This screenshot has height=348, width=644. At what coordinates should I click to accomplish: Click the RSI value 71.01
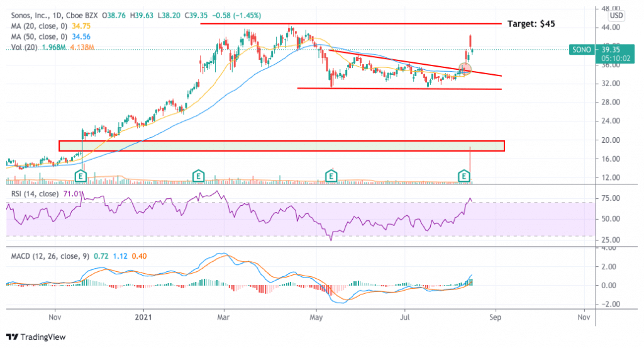[x=72, y=194]
